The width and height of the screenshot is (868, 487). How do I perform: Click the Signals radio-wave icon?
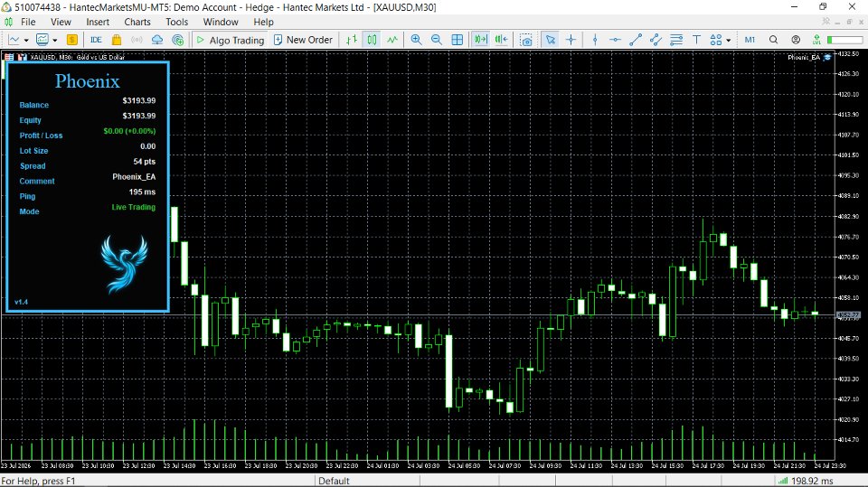point(137,40)
